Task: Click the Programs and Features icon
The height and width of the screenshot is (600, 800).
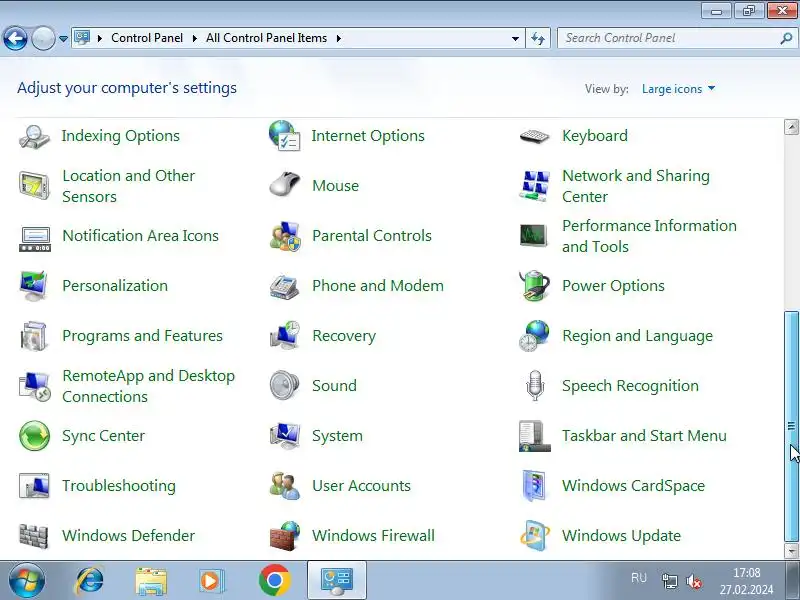Action: pos(34,336)
